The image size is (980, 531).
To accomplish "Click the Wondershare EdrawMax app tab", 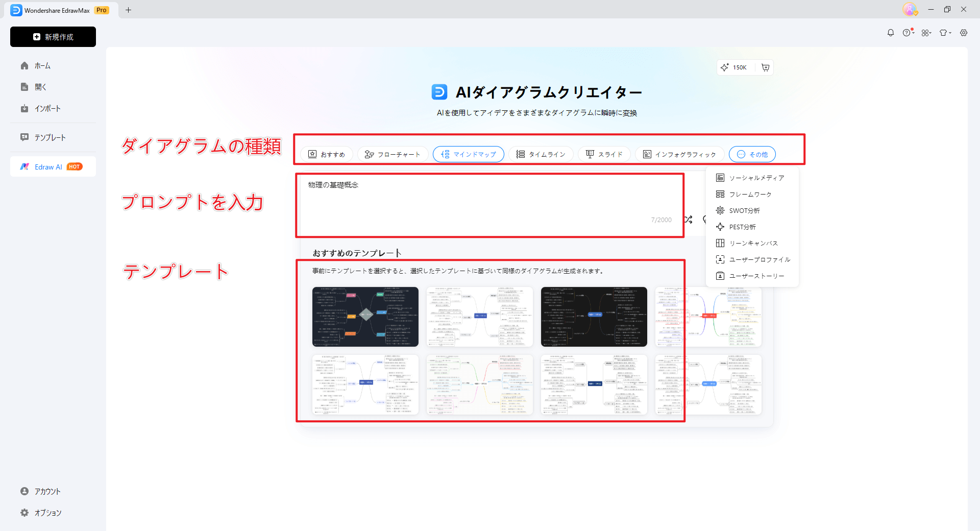I will [61, 10].
